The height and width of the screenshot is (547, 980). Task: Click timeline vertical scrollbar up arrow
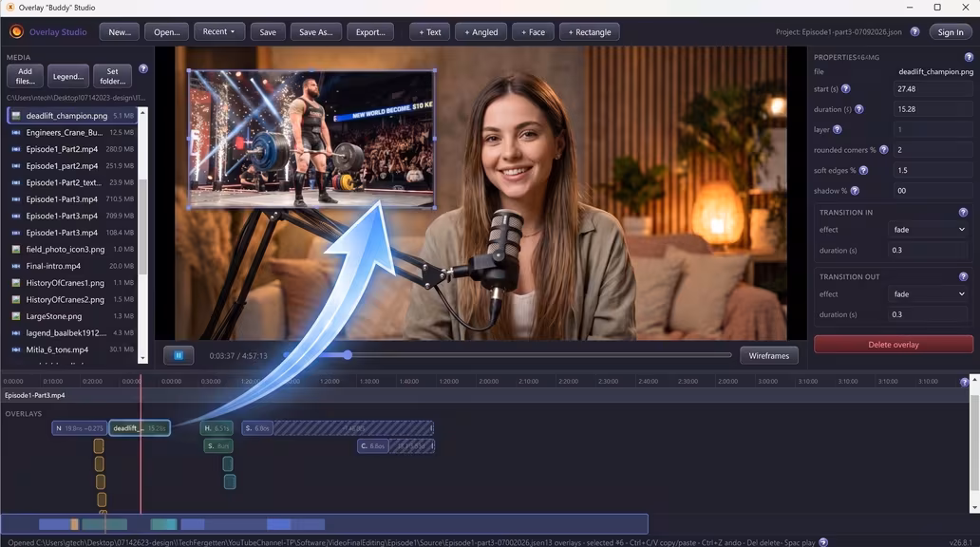974,380
